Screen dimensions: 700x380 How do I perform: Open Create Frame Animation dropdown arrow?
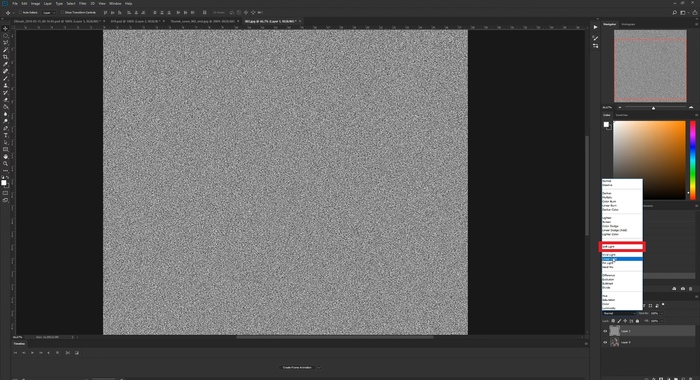click(319, 367)
